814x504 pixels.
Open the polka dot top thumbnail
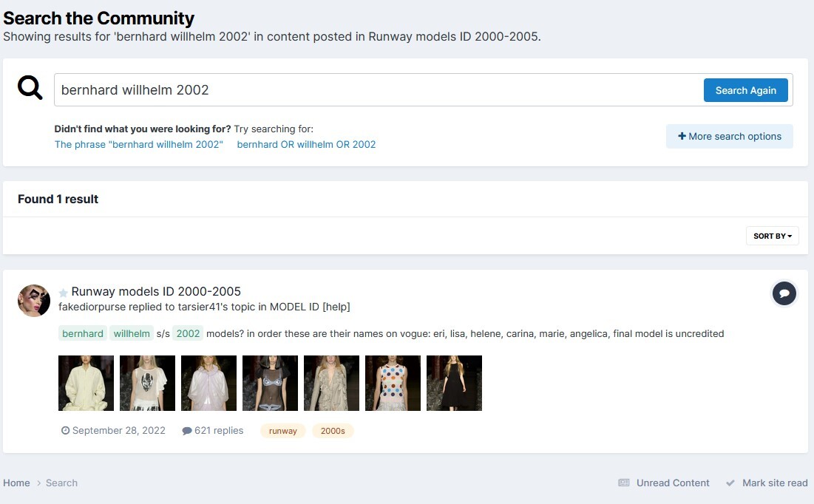coord(393,383)
